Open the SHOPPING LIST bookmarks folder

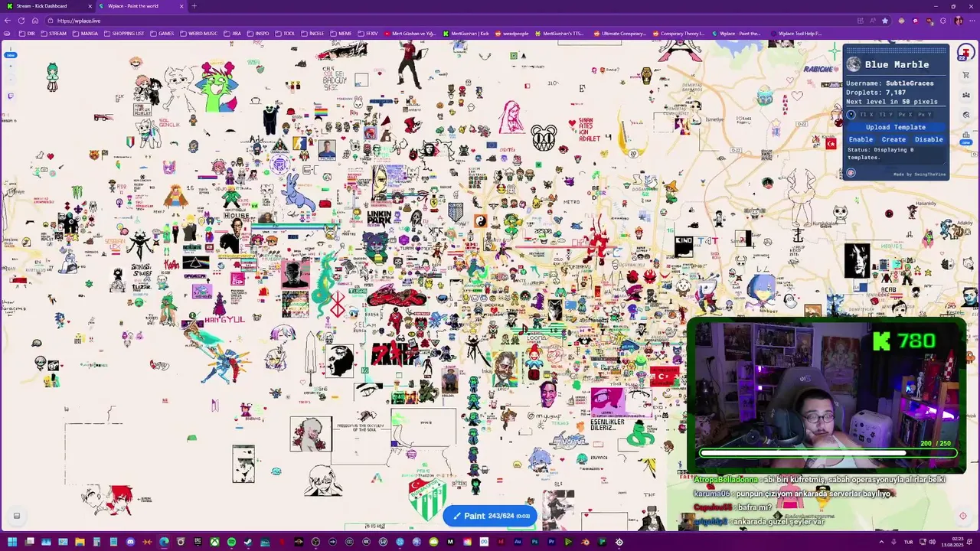coord(123,34)
